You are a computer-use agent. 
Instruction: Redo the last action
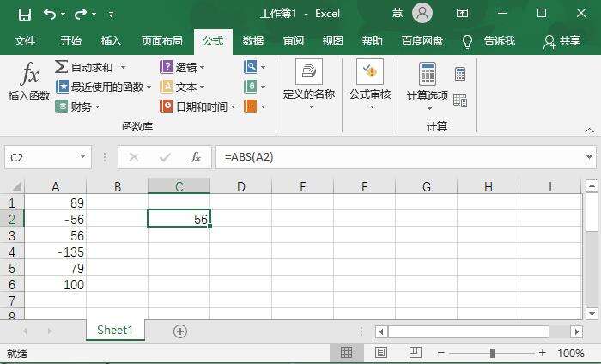[x=81, y=15]
